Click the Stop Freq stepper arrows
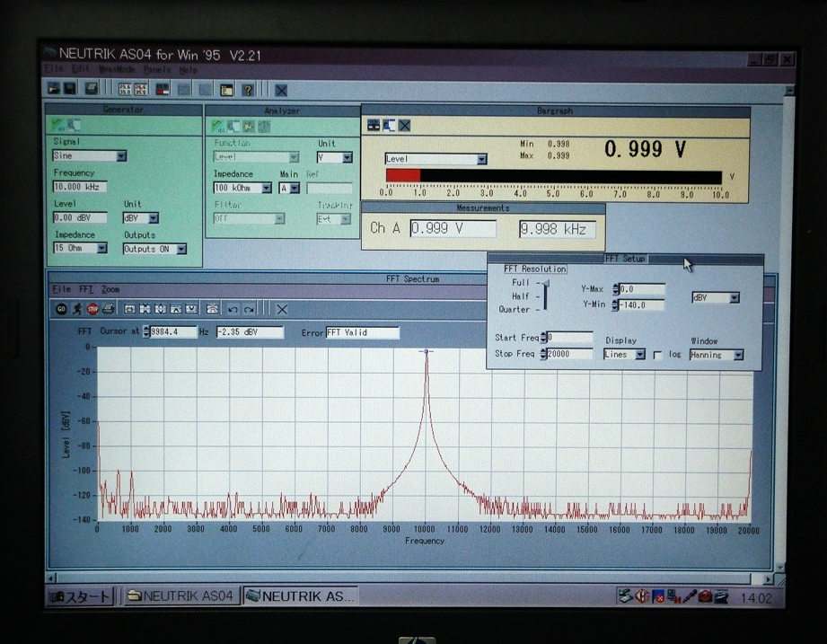The image size is (827, 644). click(x=543, y=354)
